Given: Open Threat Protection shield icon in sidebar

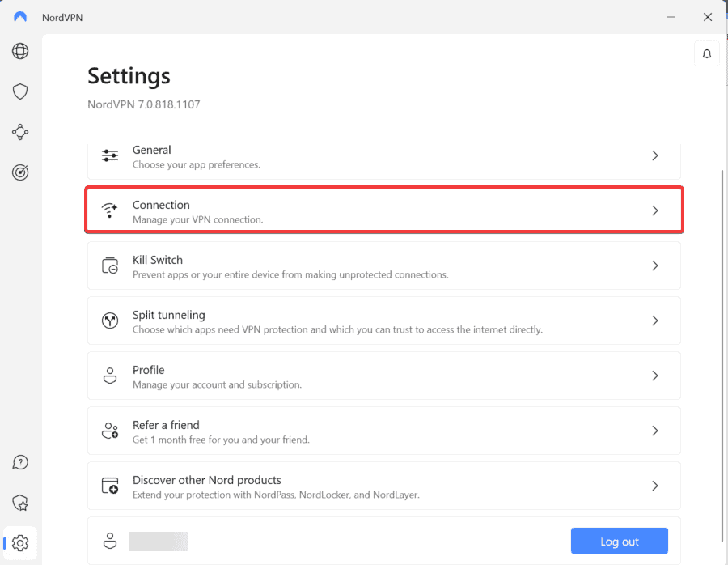Looking at the screenshot, I should coord(19,91).
